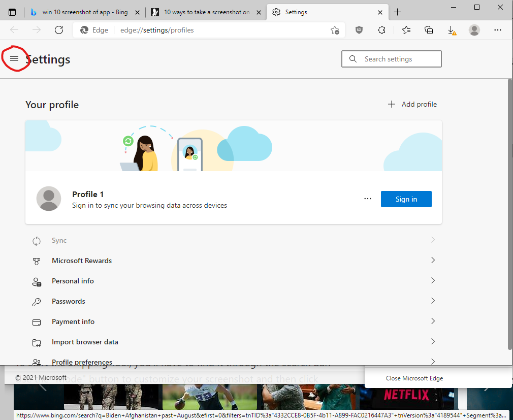Reload the page with Refresh icon

click(59, 30)
